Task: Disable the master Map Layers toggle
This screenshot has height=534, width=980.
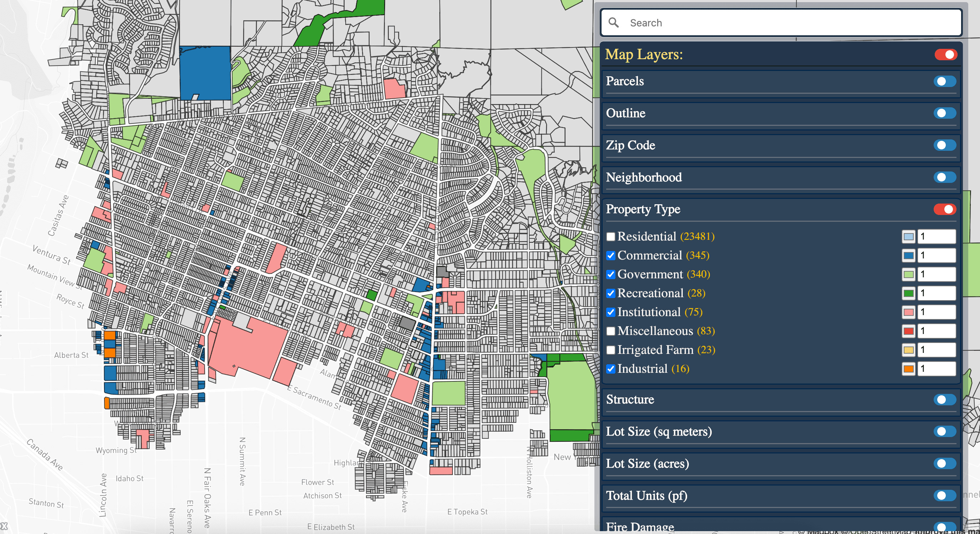Action: click(x=947, y=54)
